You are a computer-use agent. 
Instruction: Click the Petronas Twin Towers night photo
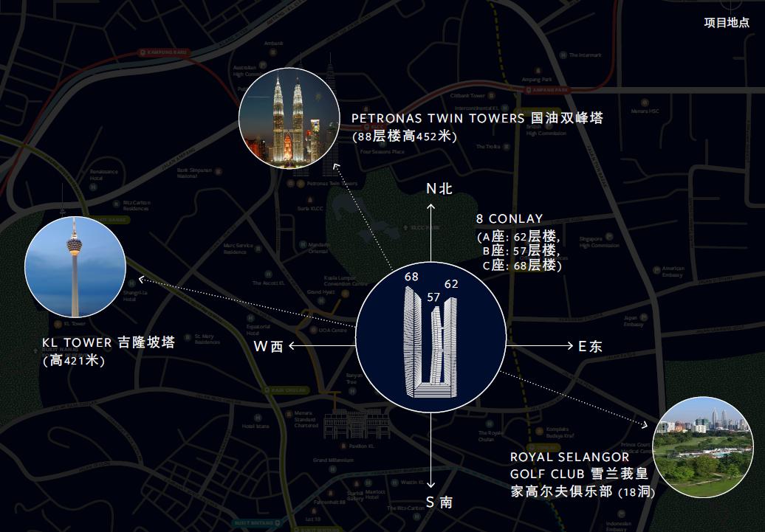pyautogui.click(x=289, y=119)
